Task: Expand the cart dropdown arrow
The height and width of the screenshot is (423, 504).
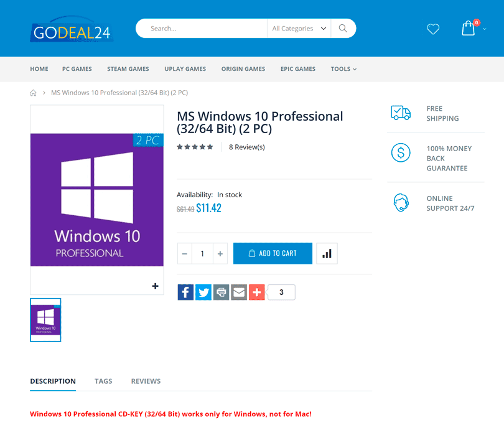Action: point(484,29)
